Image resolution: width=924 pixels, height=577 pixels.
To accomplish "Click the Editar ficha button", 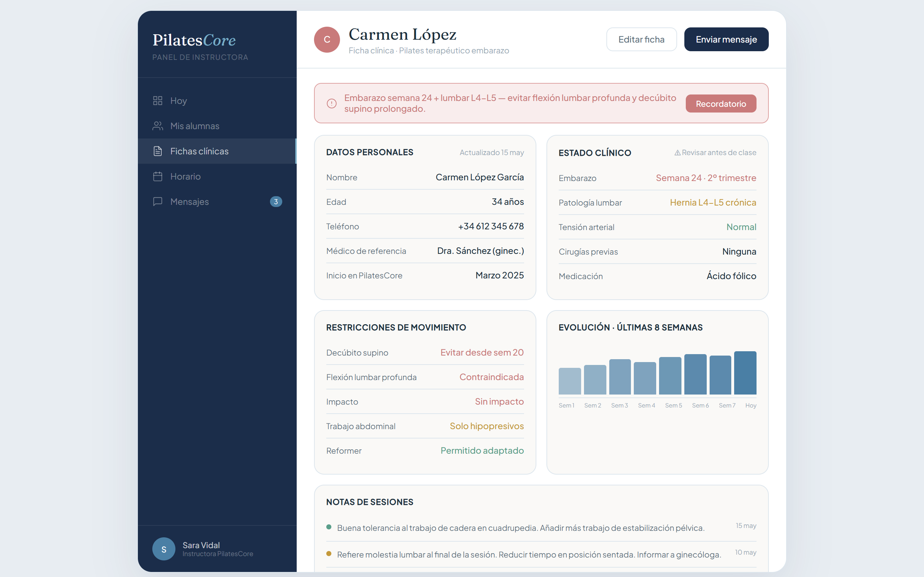I will [x=641, y=39].
